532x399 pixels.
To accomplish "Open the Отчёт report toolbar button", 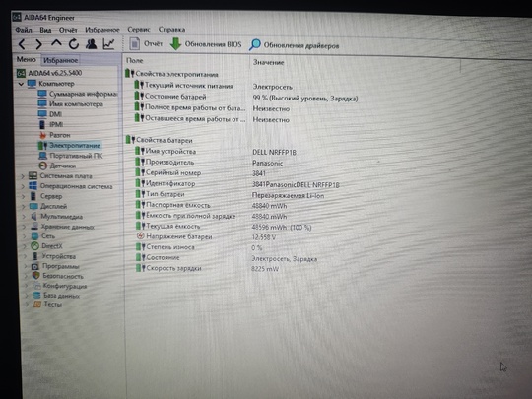I will (146, 43).
